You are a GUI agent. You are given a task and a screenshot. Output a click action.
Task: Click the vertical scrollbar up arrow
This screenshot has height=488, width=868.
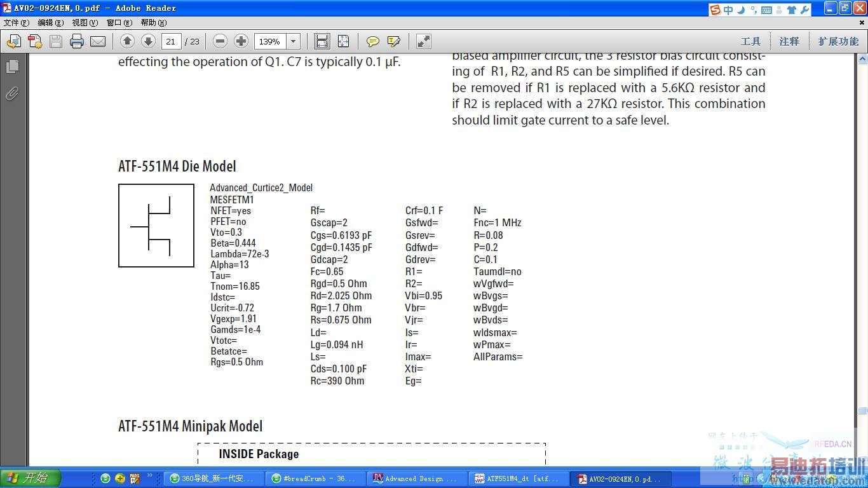862,59
